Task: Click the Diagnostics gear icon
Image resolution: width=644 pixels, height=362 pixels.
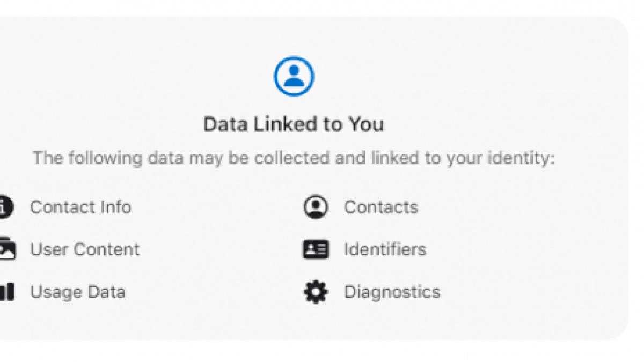Action: coord(316,292)
